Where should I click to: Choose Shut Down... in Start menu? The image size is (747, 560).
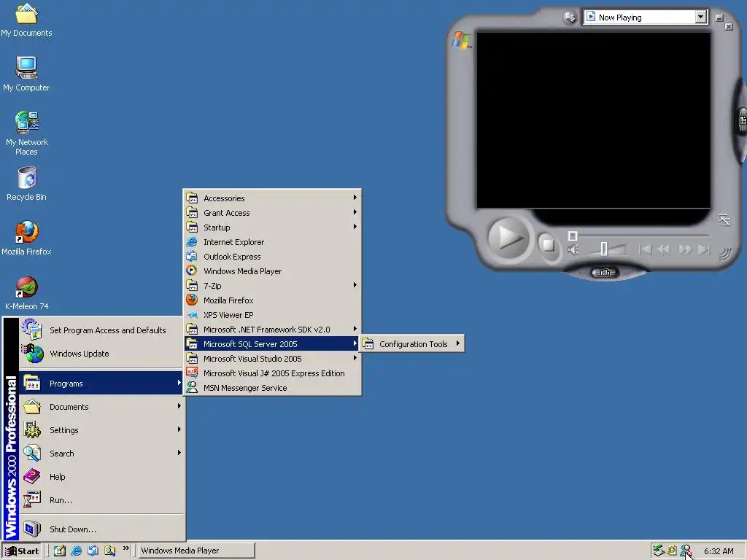click(101, 529)
